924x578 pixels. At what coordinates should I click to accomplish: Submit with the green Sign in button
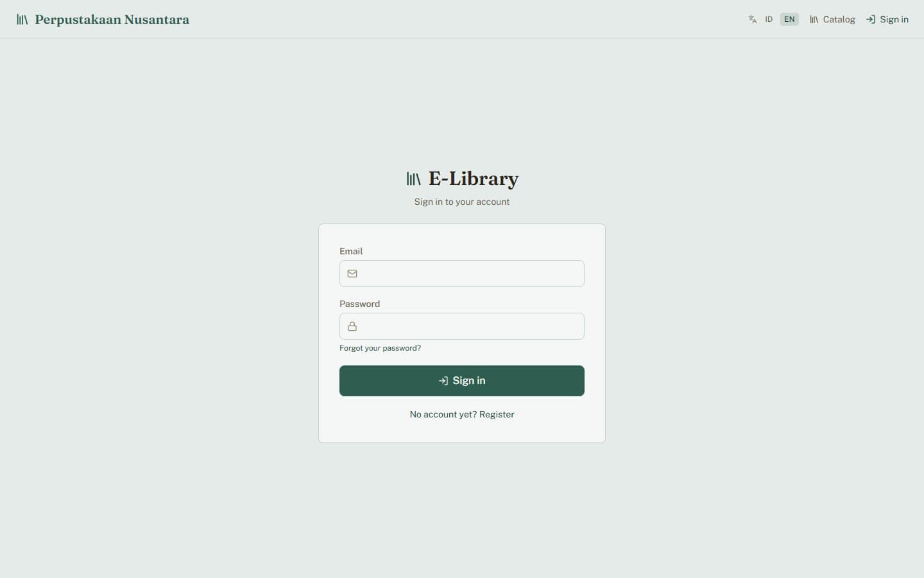(x=462, y=381)
